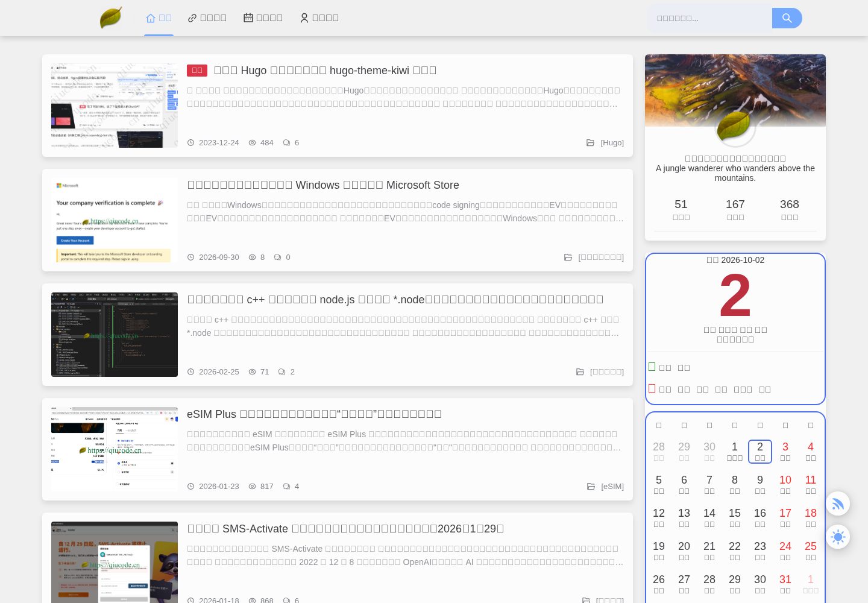Image resolution: width=868 pixels, height=603 pixels.
Task: Select red day 31 in the calendar
Action: click(785, 584)
